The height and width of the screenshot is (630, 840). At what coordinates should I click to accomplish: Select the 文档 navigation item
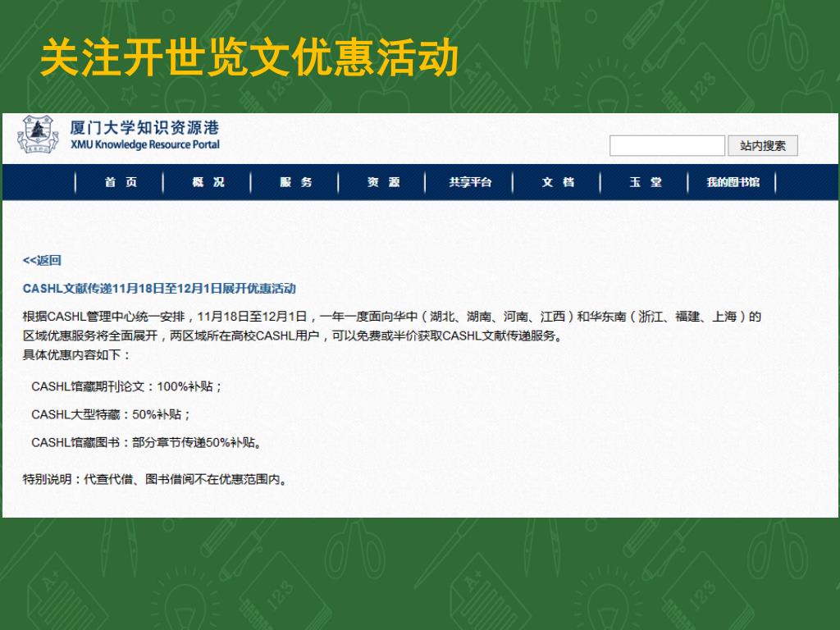[x=558, y=182]
